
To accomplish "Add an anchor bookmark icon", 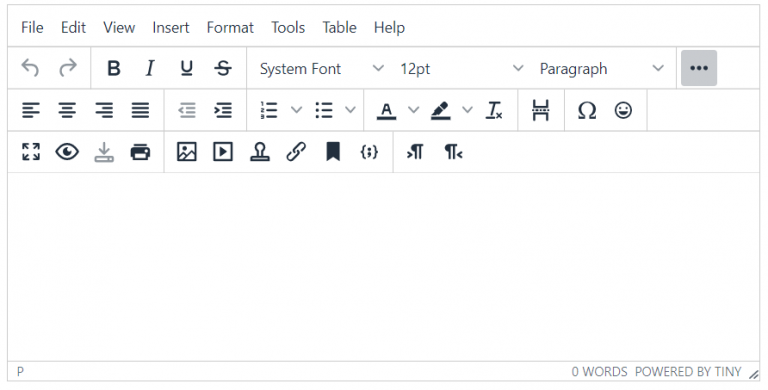I will coord(333,152).
